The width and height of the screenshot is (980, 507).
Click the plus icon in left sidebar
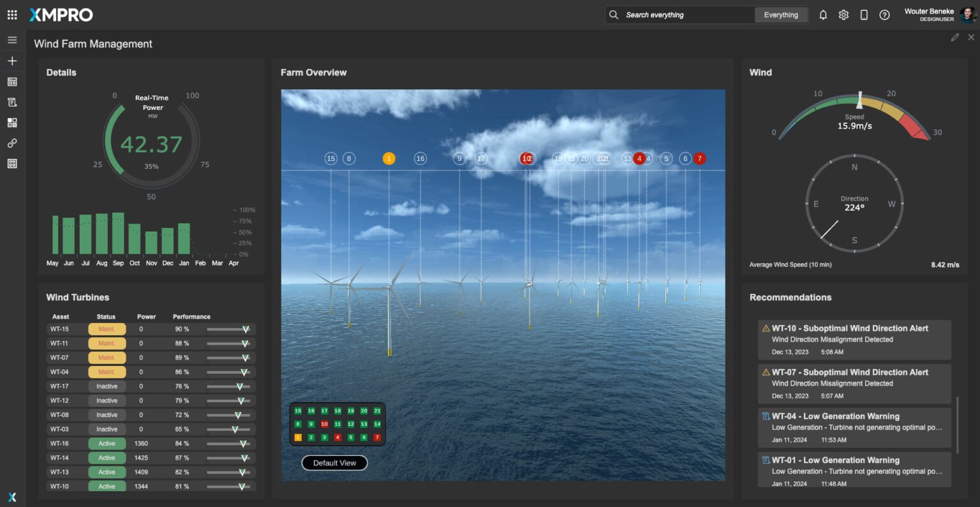pos(12,61)
